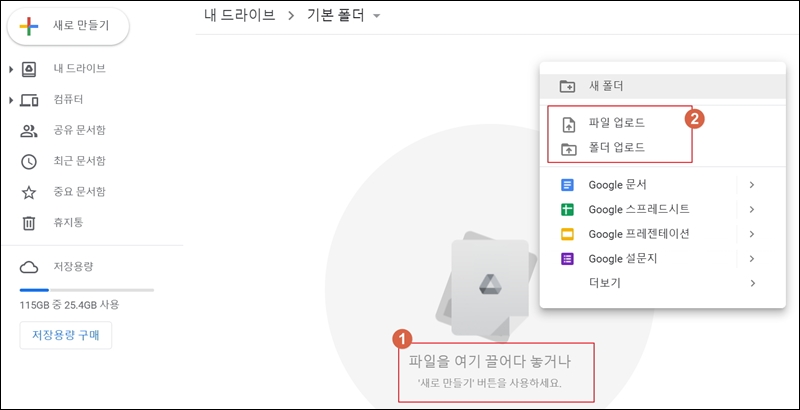Expand the 내 드라이브 tree arrow
This screenshot has height=410, width=800.
11,69
